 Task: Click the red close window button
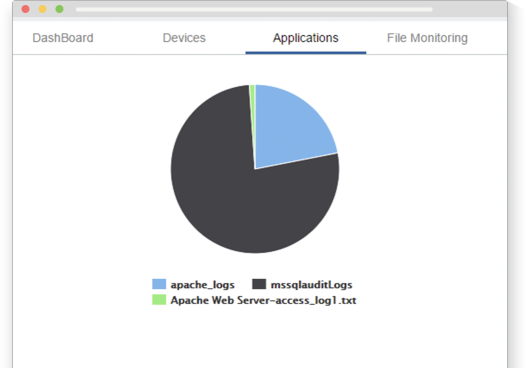tap(25, 9)
